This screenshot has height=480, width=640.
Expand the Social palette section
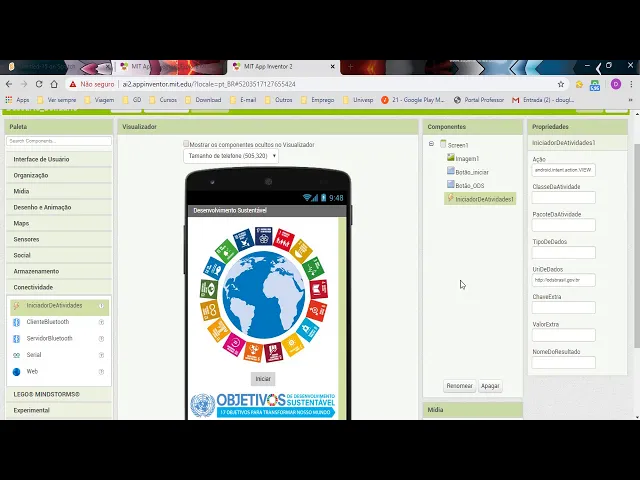tap(59, 255)
